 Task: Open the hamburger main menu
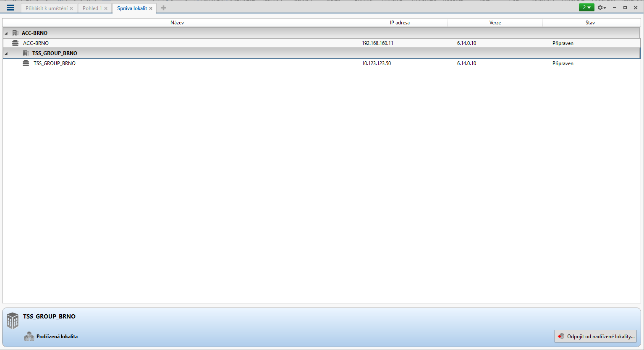coord(10,8)
